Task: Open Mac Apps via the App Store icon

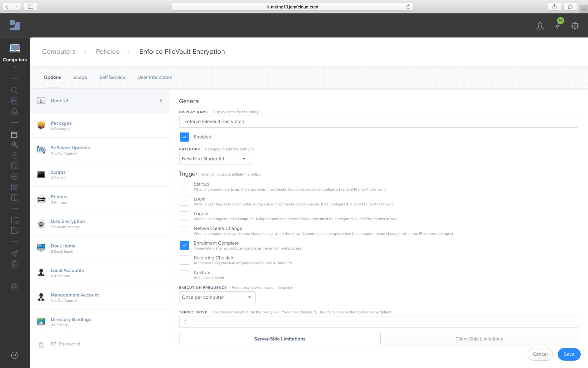Action: (14, 176)
